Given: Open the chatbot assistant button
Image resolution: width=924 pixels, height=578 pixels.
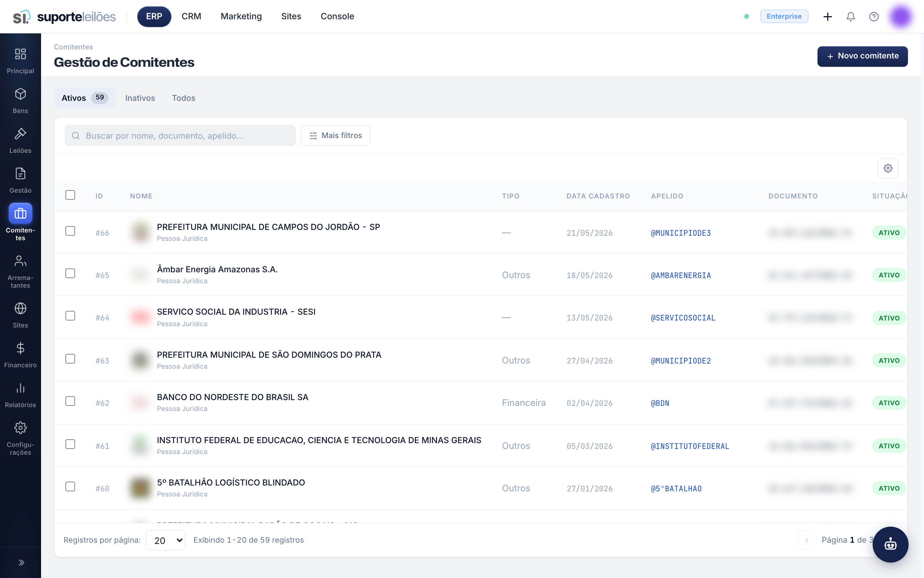Looking at the screenshot, I should 890,544.
